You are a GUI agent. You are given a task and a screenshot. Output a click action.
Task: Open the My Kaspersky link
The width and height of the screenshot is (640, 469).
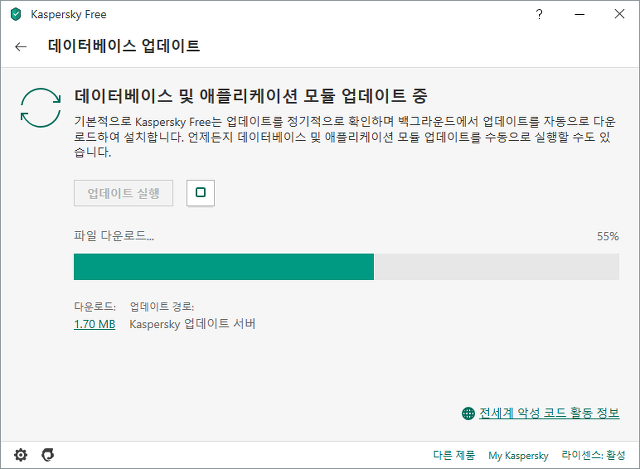point(518,455)
